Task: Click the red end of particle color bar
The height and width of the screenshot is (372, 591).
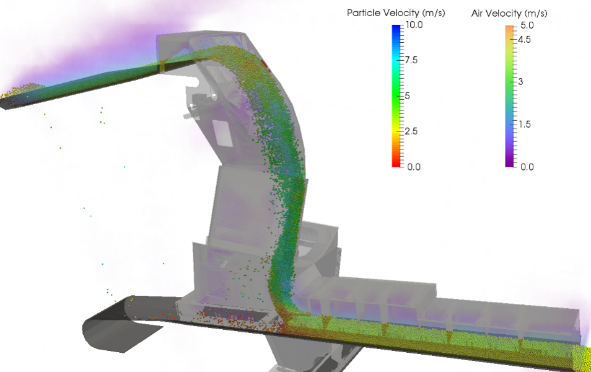Action: coord(396,163)
